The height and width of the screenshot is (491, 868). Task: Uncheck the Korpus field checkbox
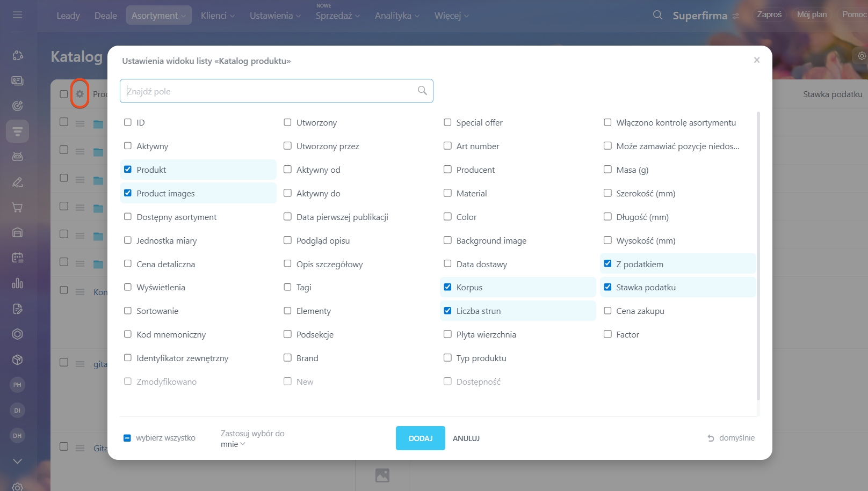coord(447,287)
